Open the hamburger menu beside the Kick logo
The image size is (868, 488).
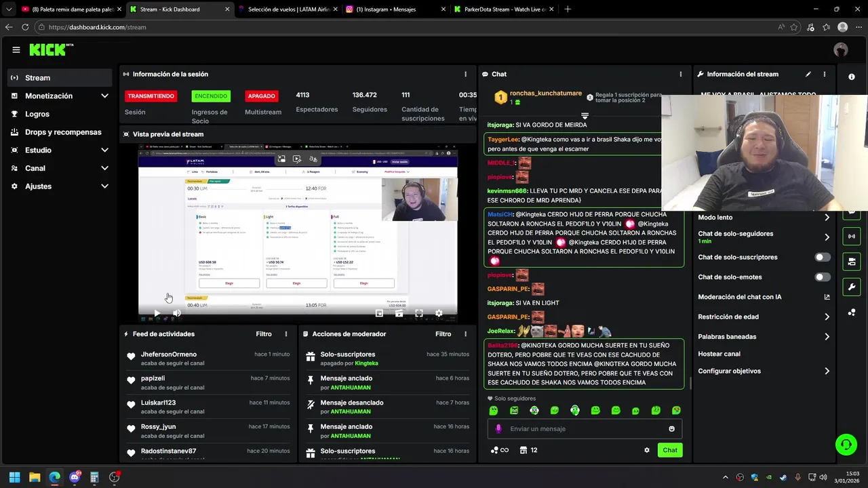[x=16, y=49]
